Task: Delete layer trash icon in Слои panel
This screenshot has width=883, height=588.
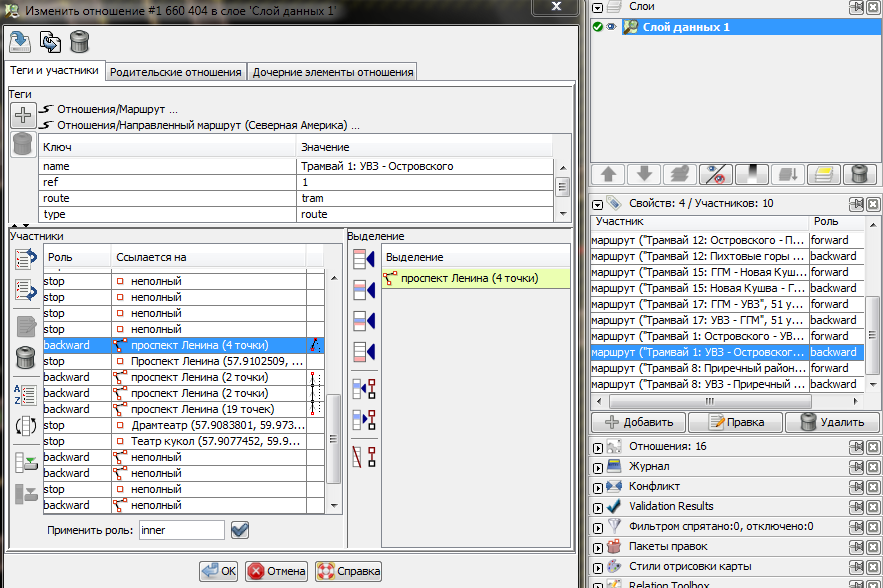Action: point(859,174)
